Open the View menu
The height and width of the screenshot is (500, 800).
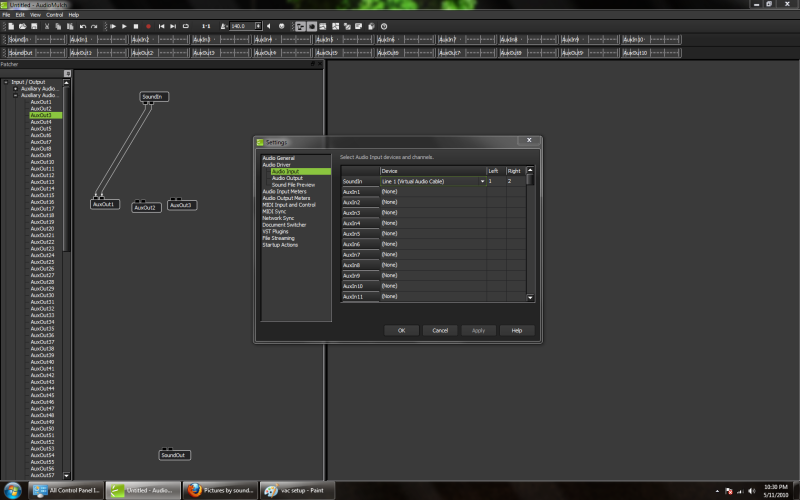click(x=35, y=15)
